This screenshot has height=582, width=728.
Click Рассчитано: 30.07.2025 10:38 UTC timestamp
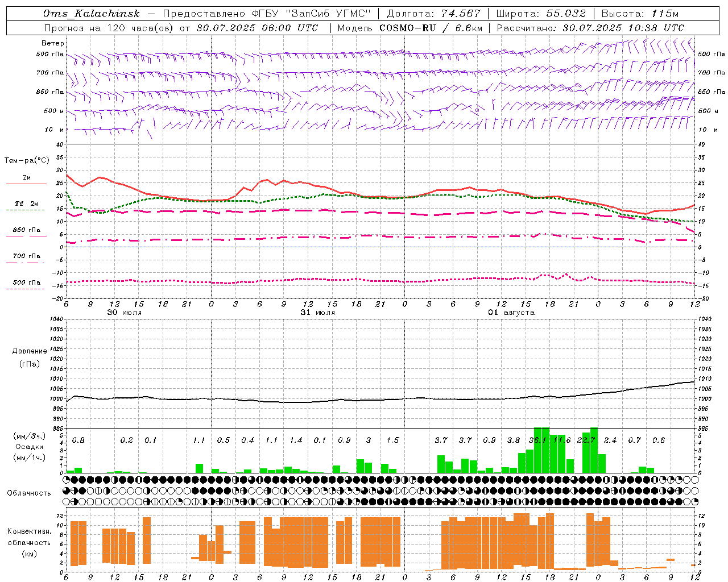[590, 28]
